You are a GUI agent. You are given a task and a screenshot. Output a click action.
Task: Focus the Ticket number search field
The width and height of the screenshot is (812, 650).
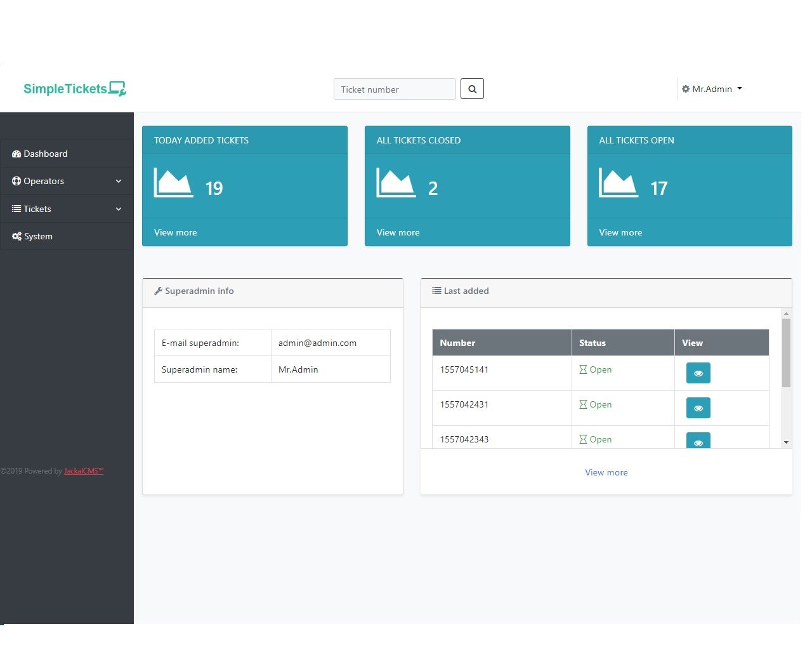click(x=395, y=89)
